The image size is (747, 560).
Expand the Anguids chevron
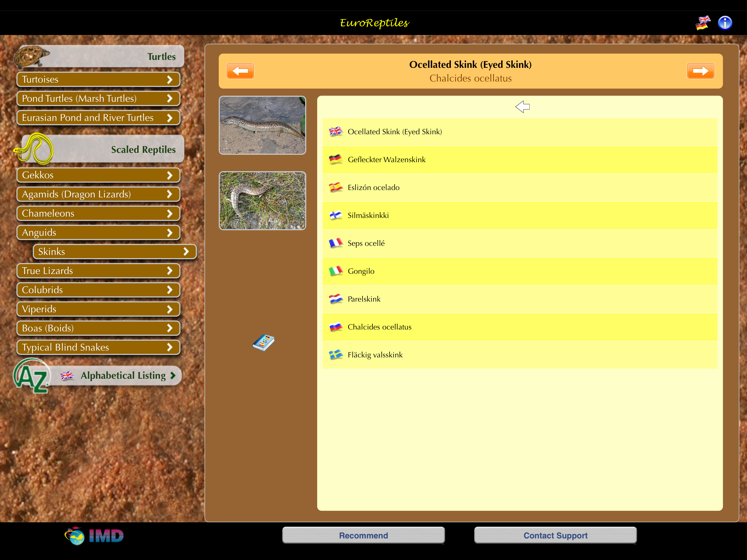tap(170, 232)
